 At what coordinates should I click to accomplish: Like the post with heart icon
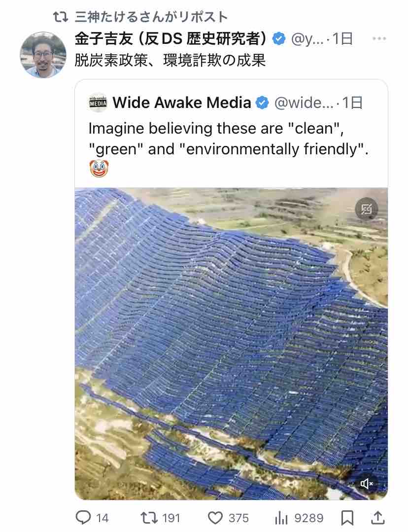point(215,517)
